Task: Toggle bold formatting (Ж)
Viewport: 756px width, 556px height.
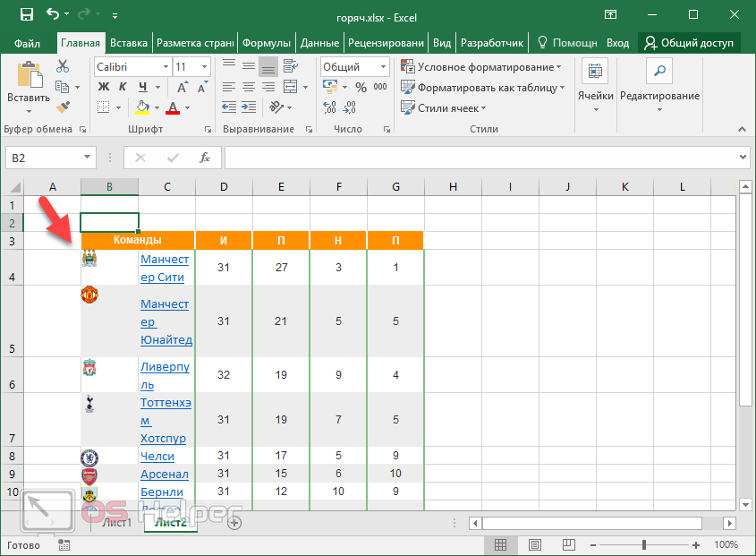Action: (x=103, y=87)
